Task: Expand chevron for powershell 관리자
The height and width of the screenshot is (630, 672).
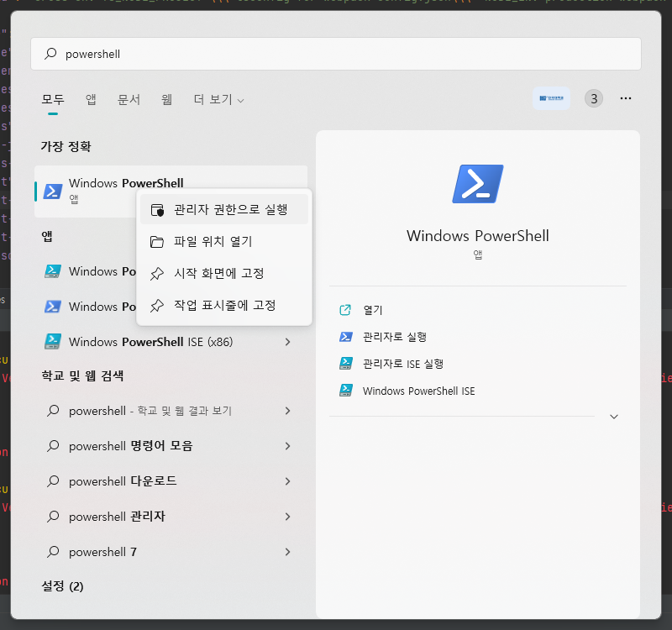Action: click(x=287, y=517)
